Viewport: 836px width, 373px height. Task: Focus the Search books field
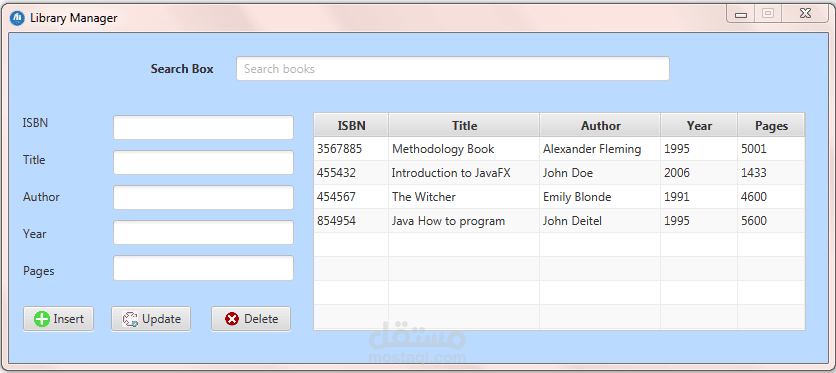point(453,69)
